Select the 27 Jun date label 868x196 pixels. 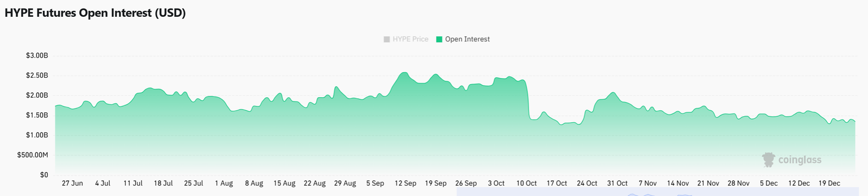72,184
